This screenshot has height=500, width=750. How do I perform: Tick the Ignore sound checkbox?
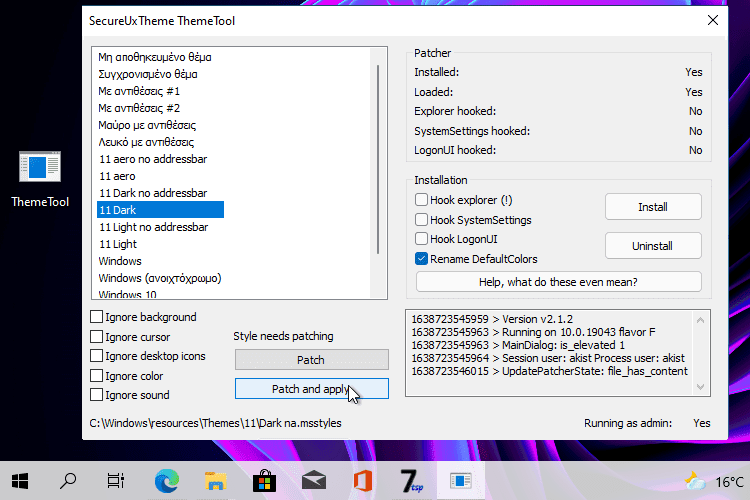click(x=96, y=395)
